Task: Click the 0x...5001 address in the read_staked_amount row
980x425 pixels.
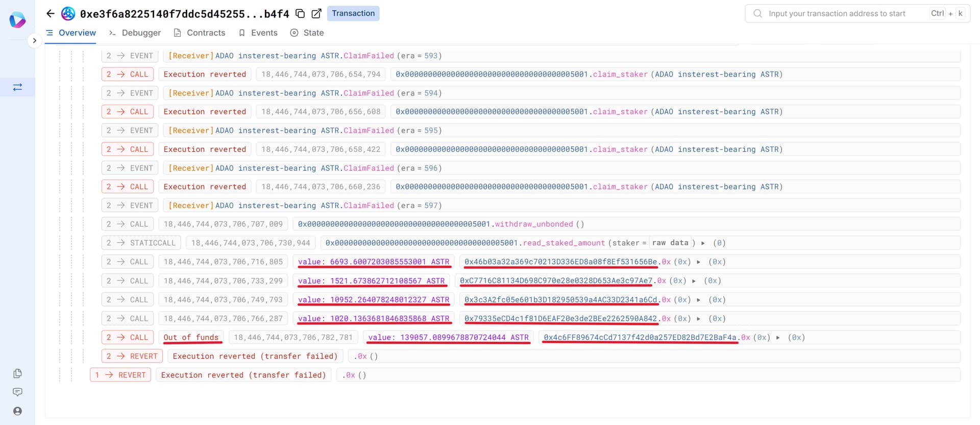Action: point(422,243)
